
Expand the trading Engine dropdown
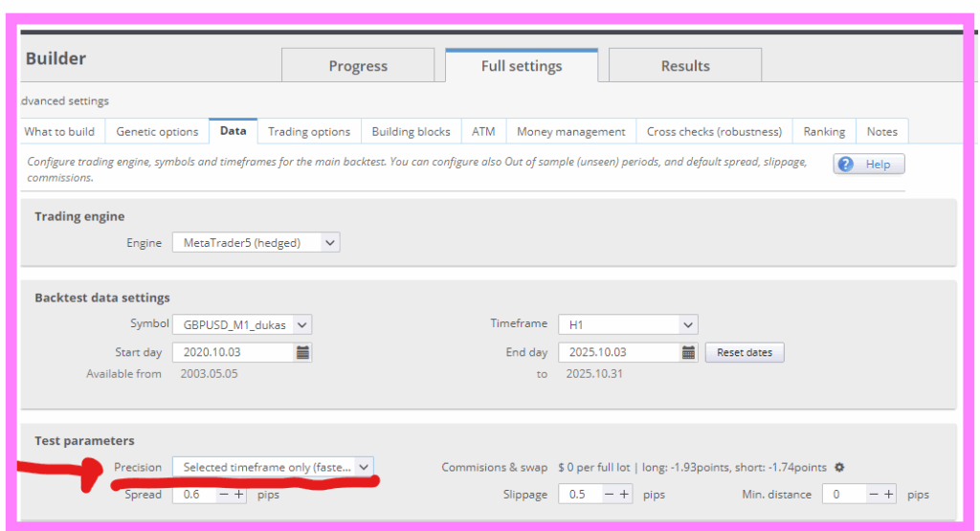tap(256, 243)
